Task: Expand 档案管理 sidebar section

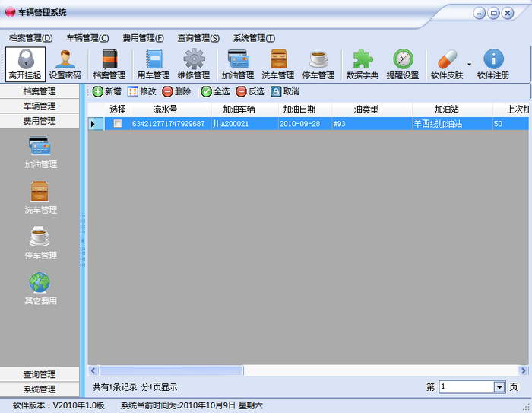Action: (x=40, y=91)
